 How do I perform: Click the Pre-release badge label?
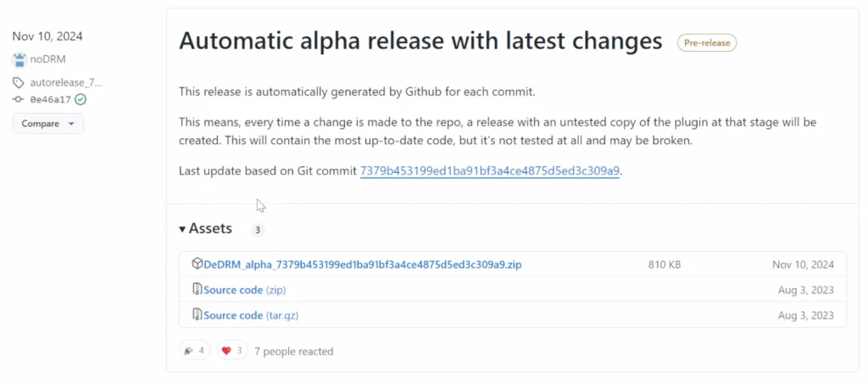point(707,42)
